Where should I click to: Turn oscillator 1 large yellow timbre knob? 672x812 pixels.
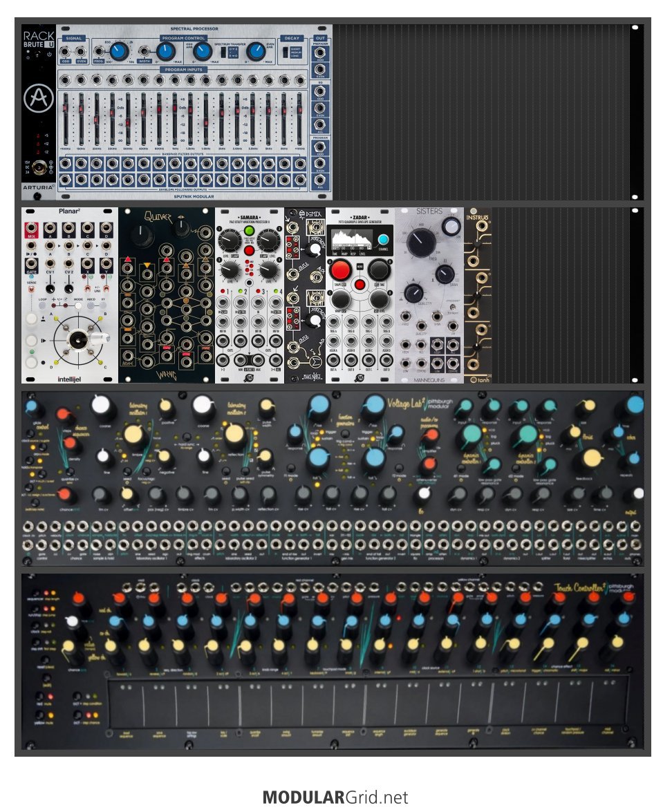[133, 435]
